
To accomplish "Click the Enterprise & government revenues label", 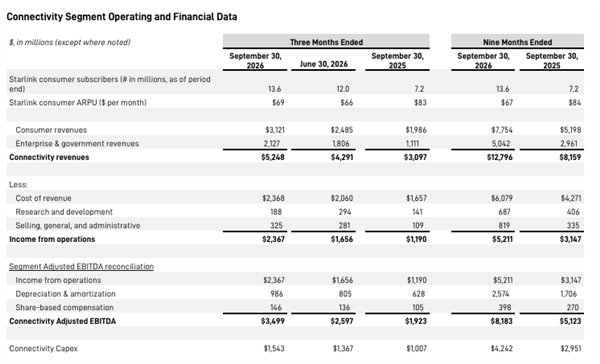I will [77, 144].
